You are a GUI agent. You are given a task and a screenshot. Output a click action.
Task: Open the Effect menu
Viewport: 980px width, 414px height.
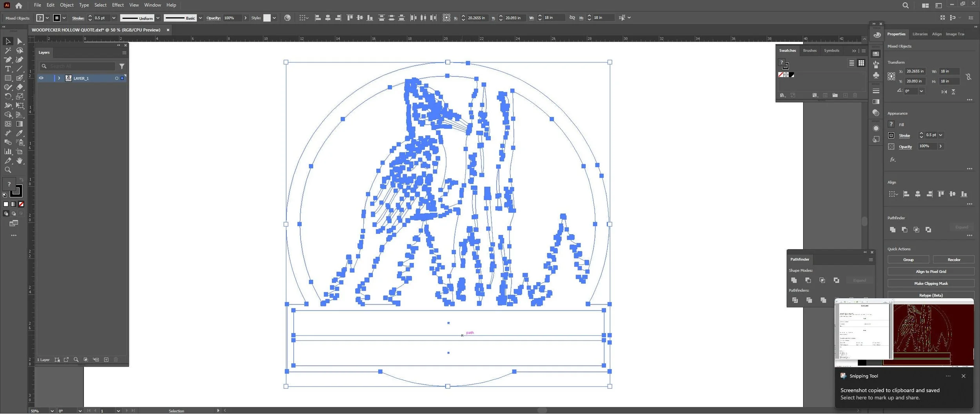point(118,5)
